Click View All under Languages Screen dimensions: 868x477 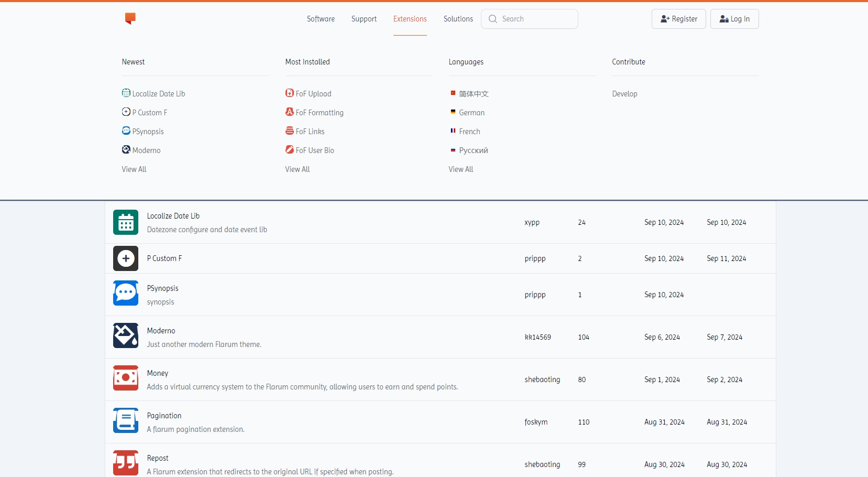tap(461, 169)
